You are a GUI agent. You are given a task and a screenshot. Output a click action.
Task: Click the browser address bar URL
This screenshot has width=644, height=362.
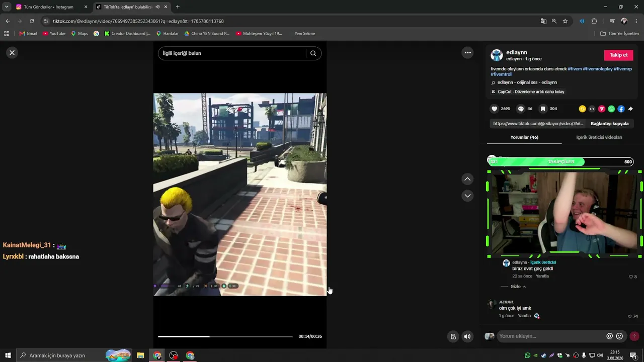point(138,21)
